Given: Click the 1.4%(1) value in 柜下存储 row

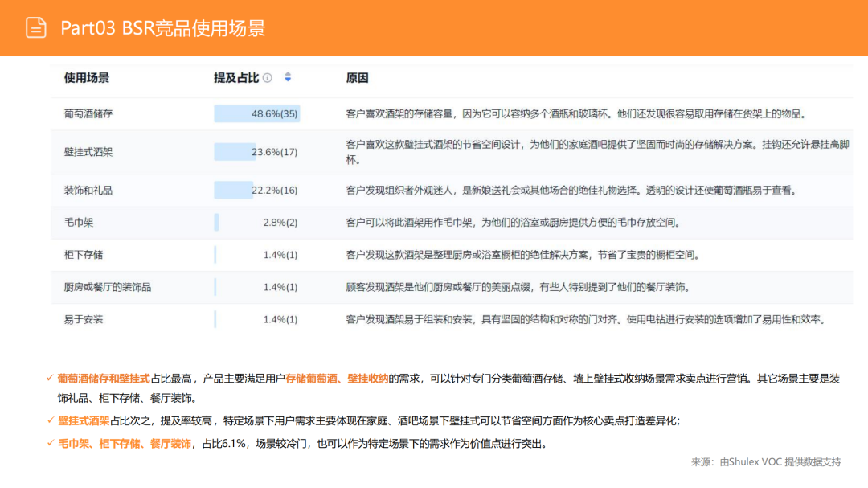Looking at the screenshot, I should tap(280, 255).
